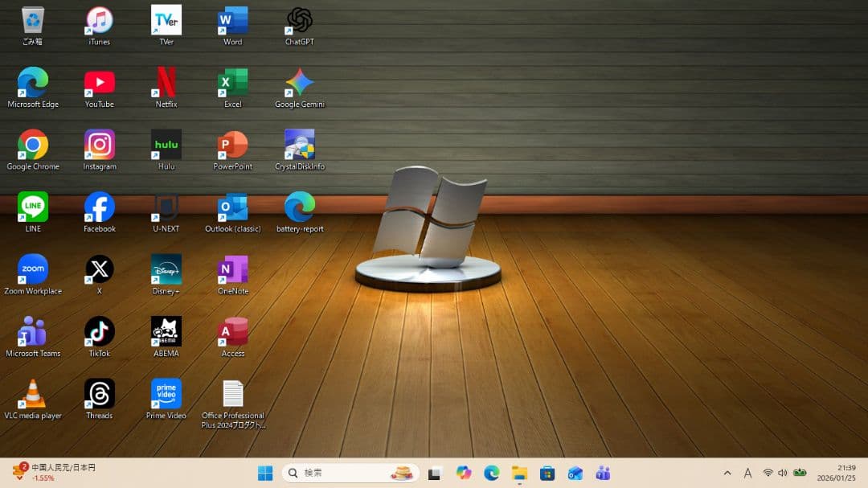The height and width of the screenshot is (488, 868).
Task: Click the taskbar search box
Action: [350, 473]
